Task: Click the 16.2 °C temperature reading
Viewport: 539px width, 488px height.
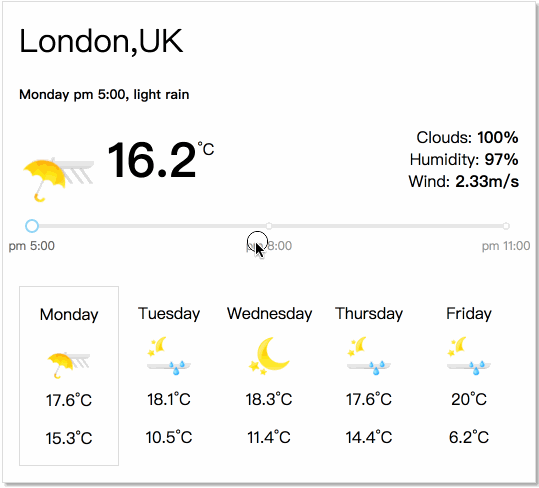Action: point(160,160)
